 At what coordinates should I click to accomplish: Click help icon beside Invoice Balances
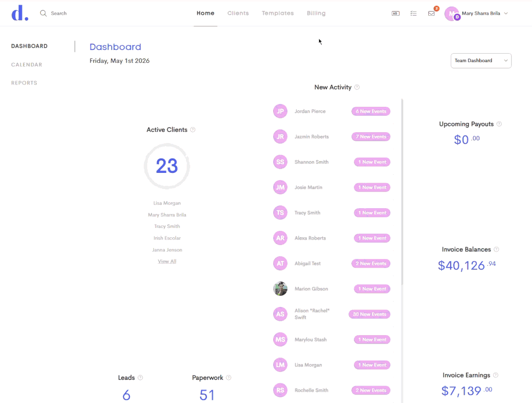click(x=496, y=249)
